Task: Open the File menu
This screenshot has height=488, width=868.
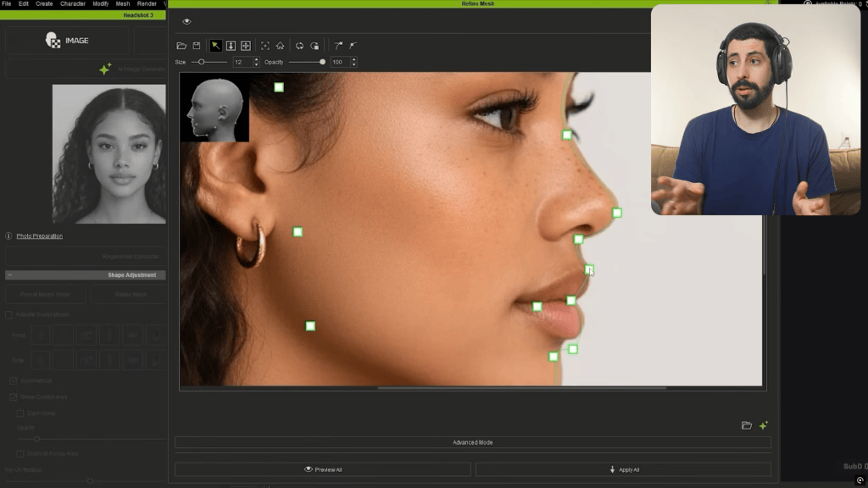Action: pyautogui.click(x=7, y=4)
